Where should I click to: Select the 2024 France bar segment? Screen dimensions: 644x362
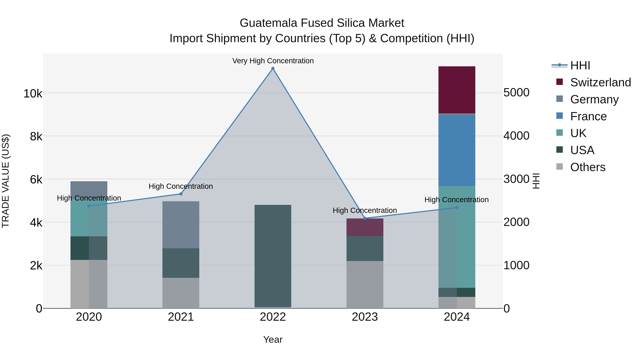click(457, 151)
